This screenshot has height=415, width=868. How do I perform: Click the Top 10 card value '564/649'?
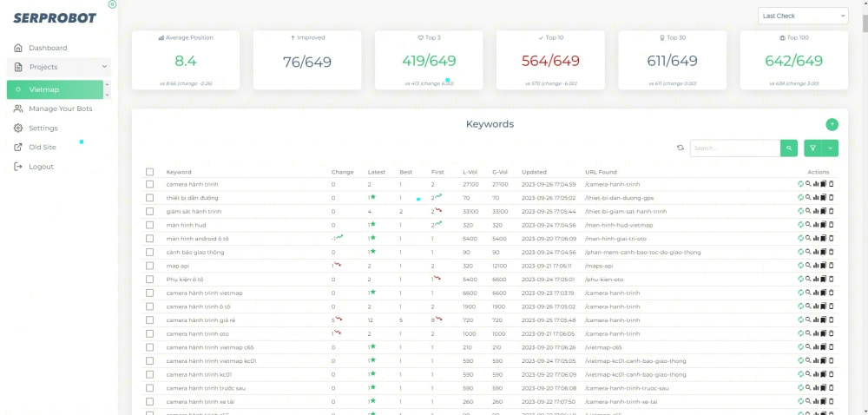[x=551, y=61]
